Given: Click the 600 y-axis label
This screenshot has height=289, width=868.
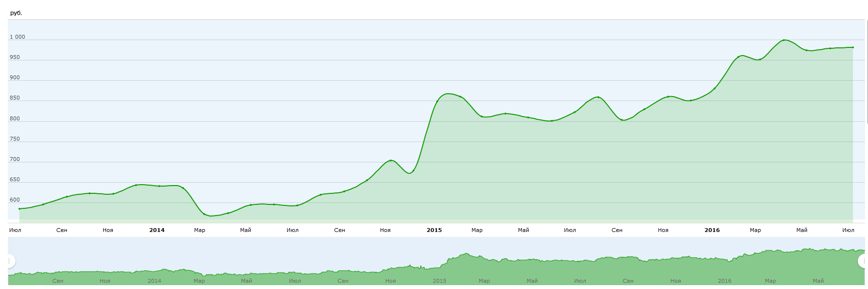Looking at the screenshot, I should 15,200.
